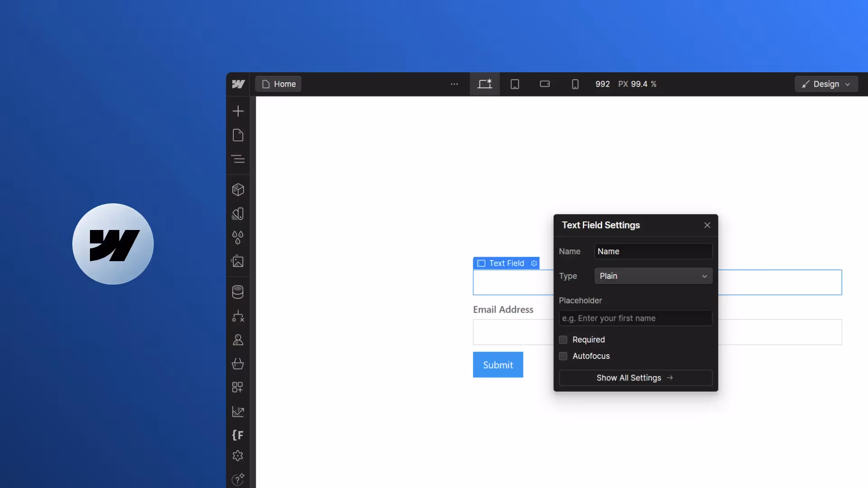Click Show All Settings button
Image resolution: width=868 pixels, height=488 pixels.
635,378
